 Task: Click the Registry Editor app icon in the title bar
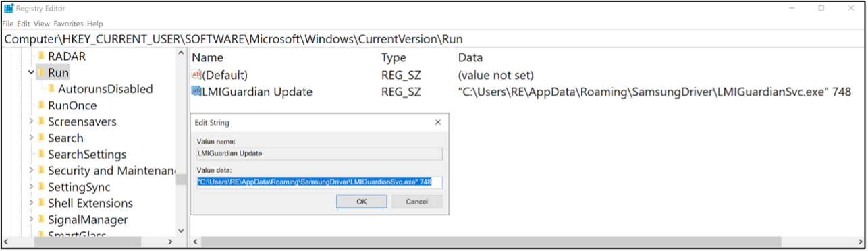pos(9,9)
